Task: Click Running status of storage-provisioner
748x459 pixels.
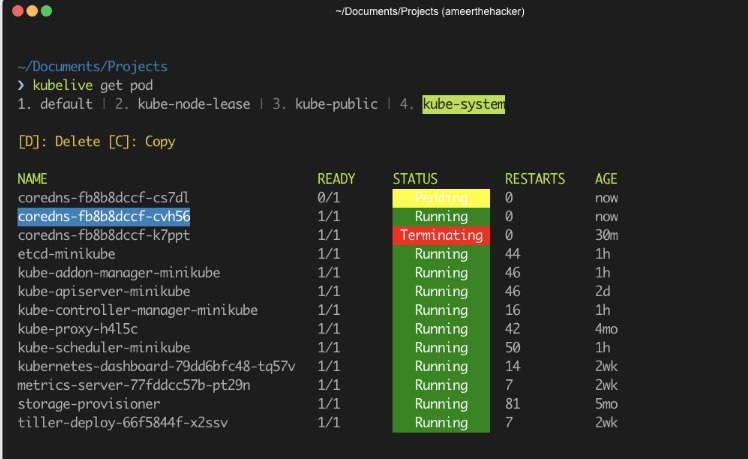Action: click(x=441, y=404)
